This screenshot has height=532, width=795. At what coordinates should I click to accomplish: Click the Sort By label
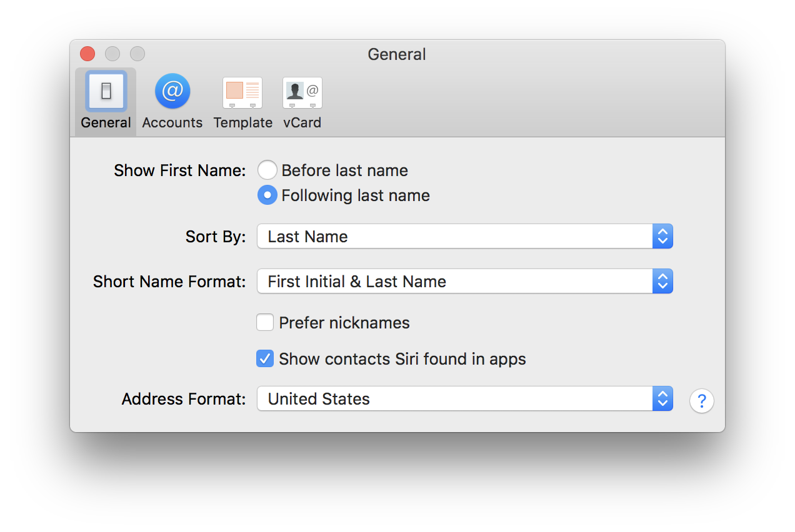coord(216,237)
